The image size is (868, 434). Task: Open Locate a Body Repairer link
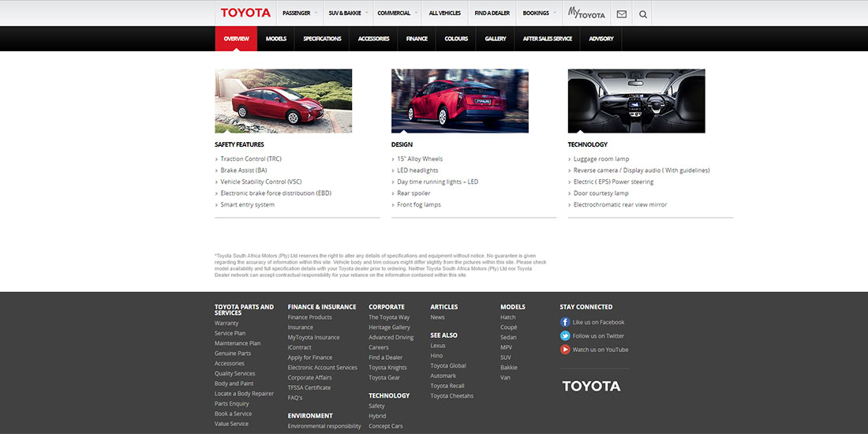click(x=244, y=394)
